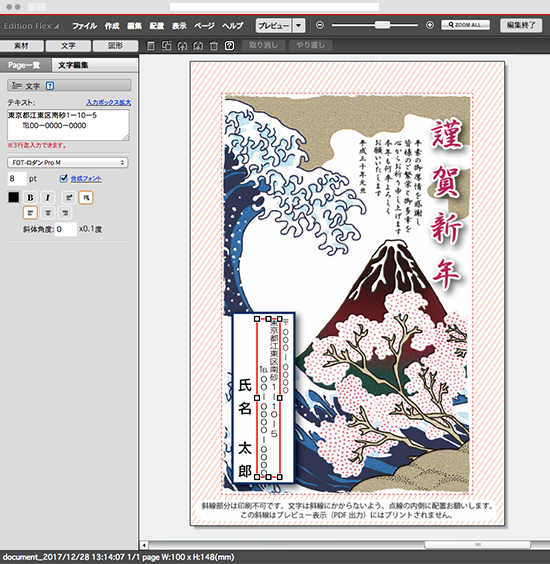The height and width of the screenshot is (564, 550).
Task: Click the horizontal scrollbar thumb
Action: click(477, 545)
